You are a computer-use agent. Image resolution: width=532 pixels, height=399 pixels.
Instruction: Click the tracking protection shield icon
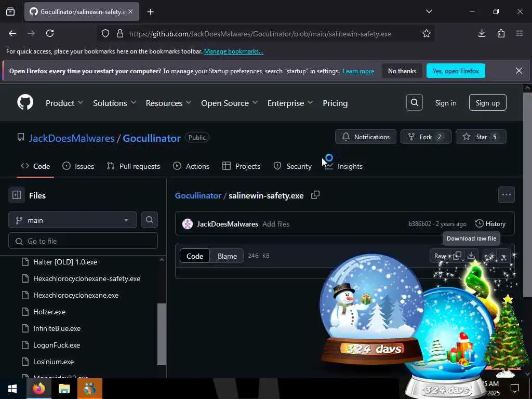coord(105,34)
